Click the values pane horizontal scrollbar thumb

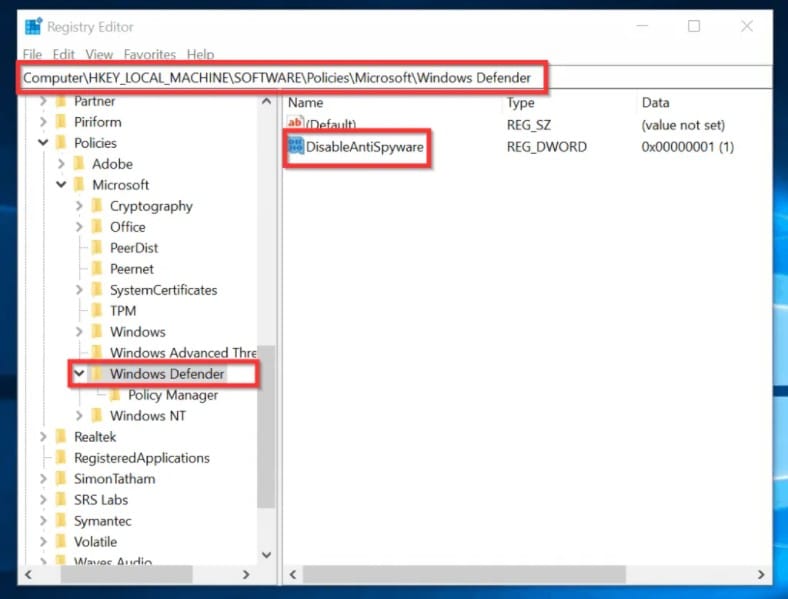[464, 574]
